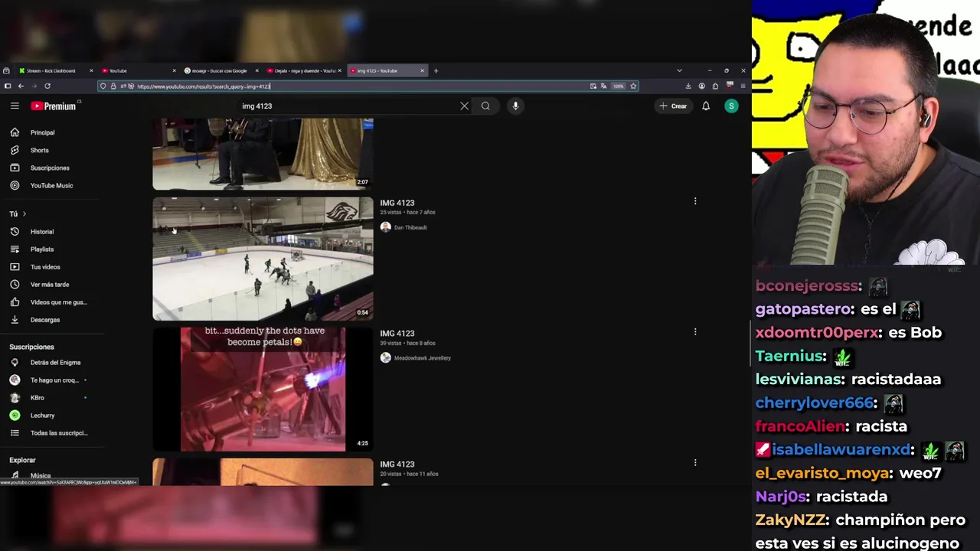Open the browser extensions icon
The height and width of the screenshot is (551, 980).
[x=715, y=86]
